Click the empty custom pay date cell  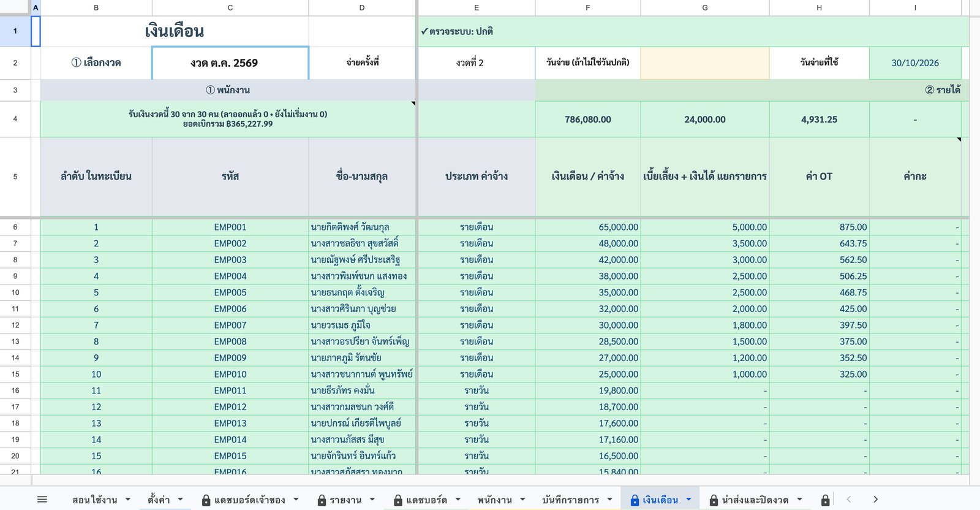click(705, 63)
